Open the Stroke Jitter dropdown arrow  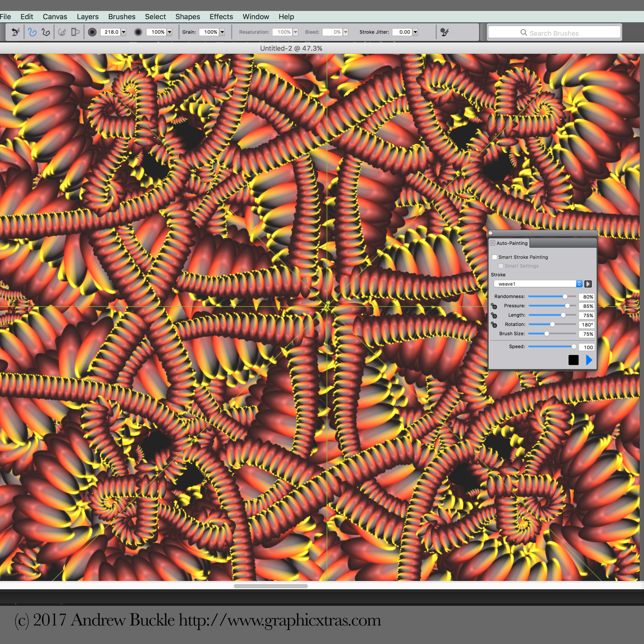click(x=415, y=32)
